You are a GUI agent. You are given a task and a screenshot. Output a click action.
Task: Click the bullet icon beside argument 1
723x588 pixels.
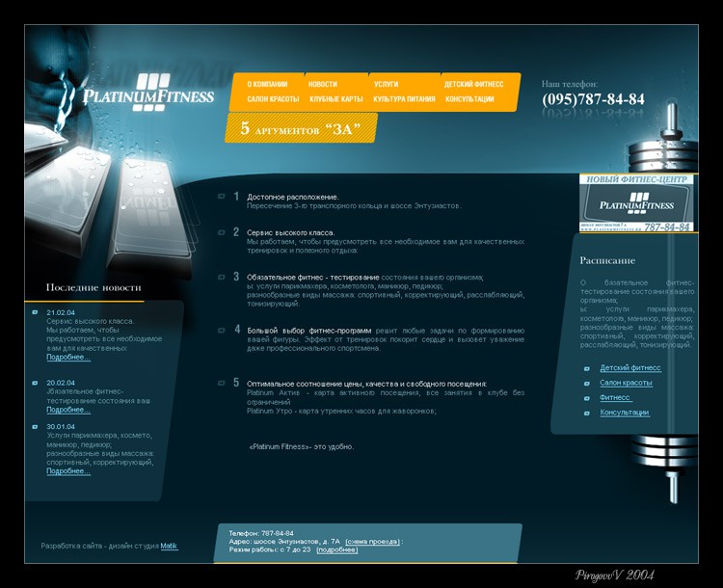tap(222, 197)
